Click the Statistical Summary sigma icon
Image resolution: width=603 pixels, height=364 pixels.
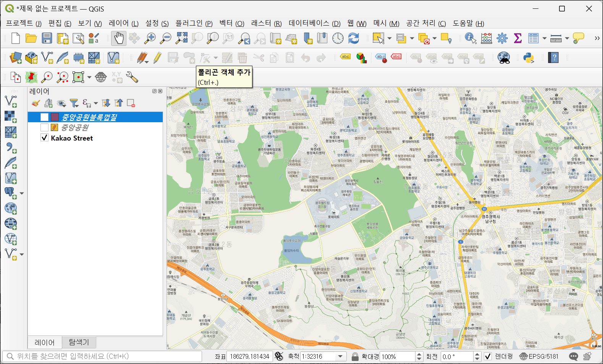518,38
